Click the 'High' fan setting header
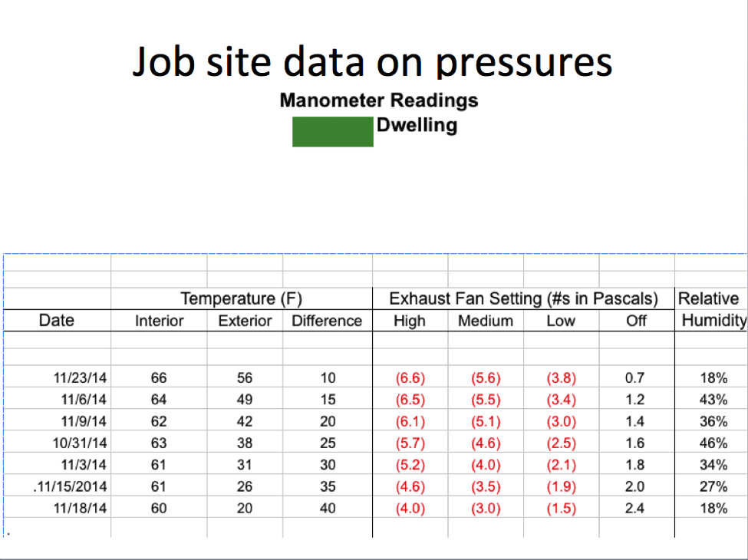This screenshot has width=748, height=560. (410, 321)
